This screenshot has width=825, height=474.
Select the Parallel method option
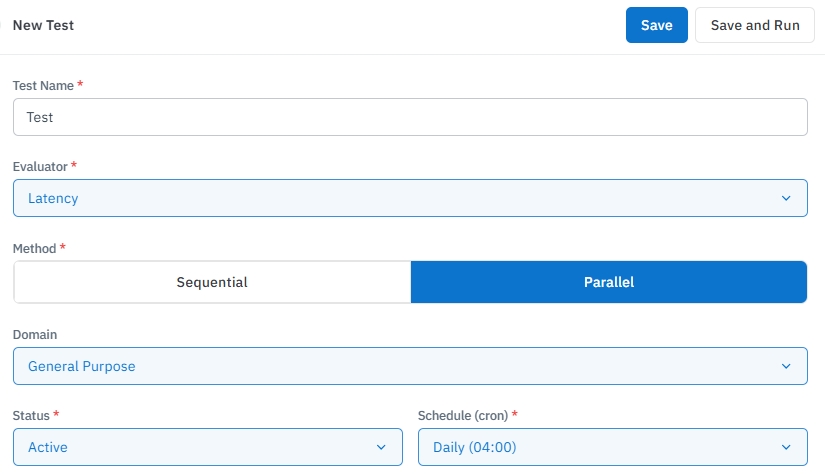click(x=608, y=282)
